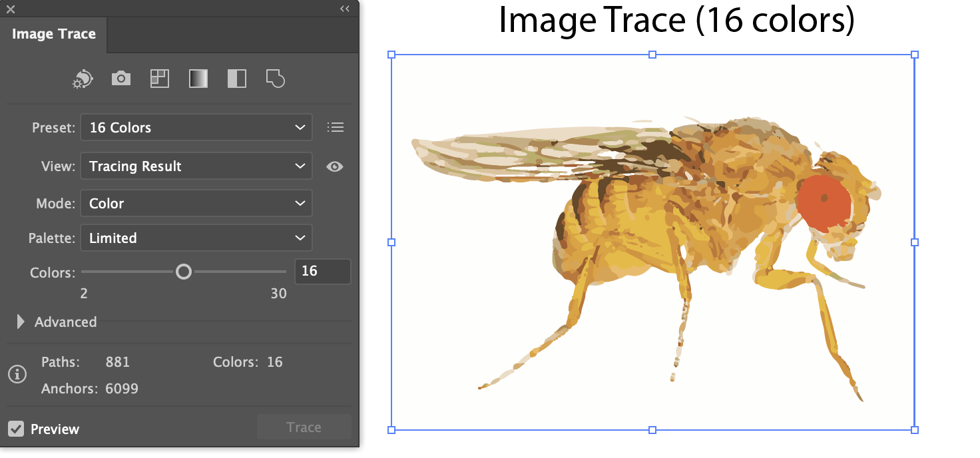Select the Image Trace panel tab
The height and width of the screenshot is (458, 980).
(54, 34)
